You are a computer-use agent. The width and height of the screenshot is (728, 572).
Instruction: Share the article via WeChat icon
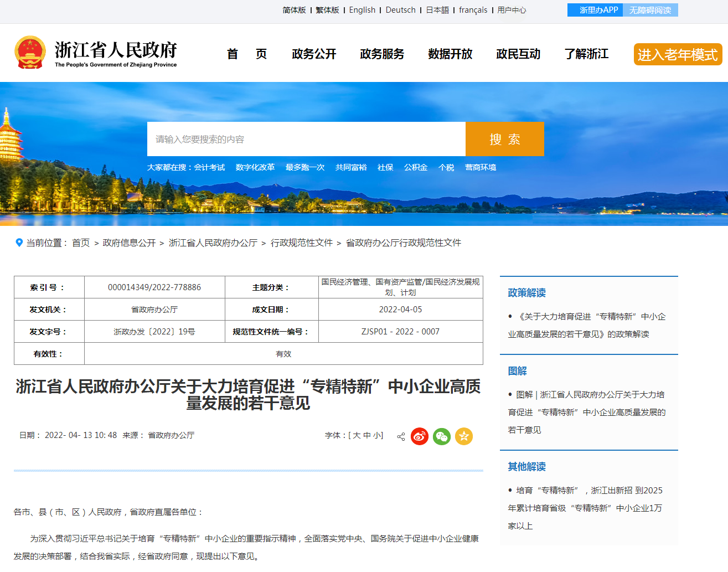(x=442, y=436)
